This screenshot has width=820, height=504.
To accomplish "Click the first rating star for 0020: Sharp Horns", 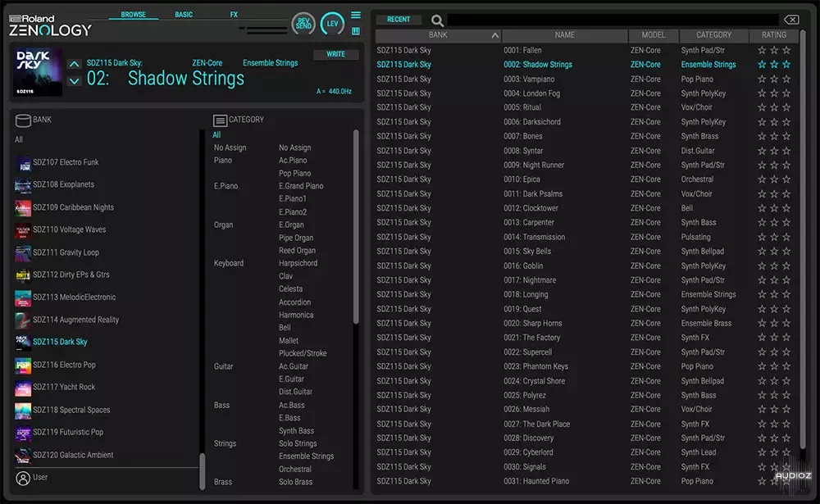I will [x=762, y=323].
